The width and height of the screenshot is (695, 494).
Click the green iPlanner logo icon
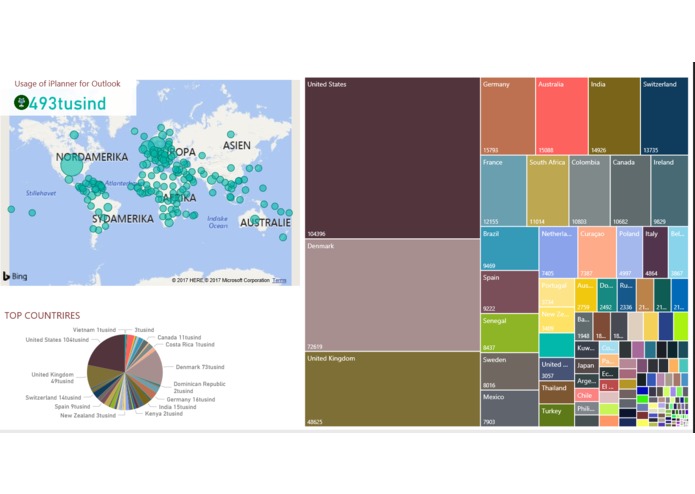(x=21, y=102)
